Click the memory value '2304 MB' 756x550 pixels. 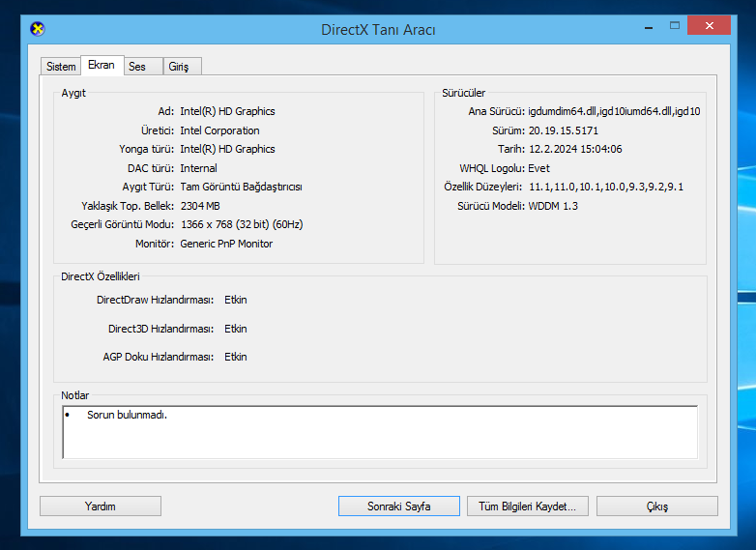200,206
